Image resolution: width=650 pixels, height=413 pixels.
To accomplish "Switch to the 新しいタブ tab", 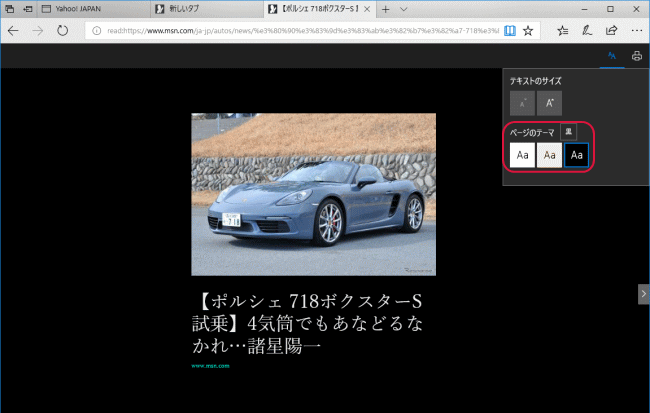I will click(207, 9).
